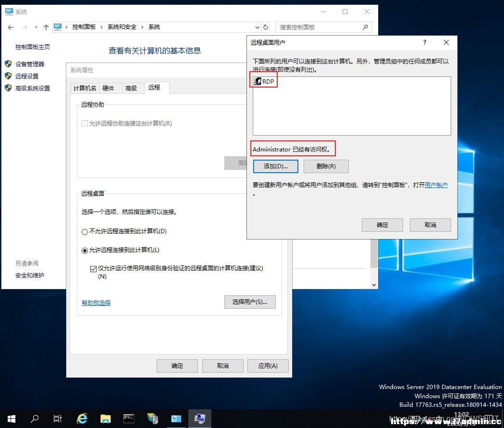Open the recent locations dropdown arrow
The height and width of the screenshot is (428, 504).
click(x=36, y=27)
